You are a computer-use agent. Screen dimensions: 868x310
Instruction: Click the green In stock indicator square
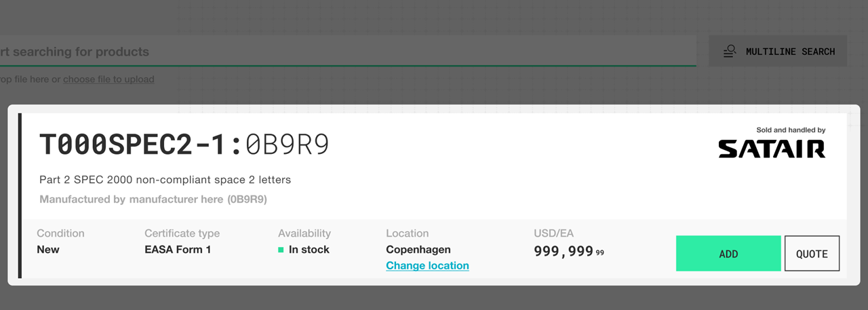point(281,250)
